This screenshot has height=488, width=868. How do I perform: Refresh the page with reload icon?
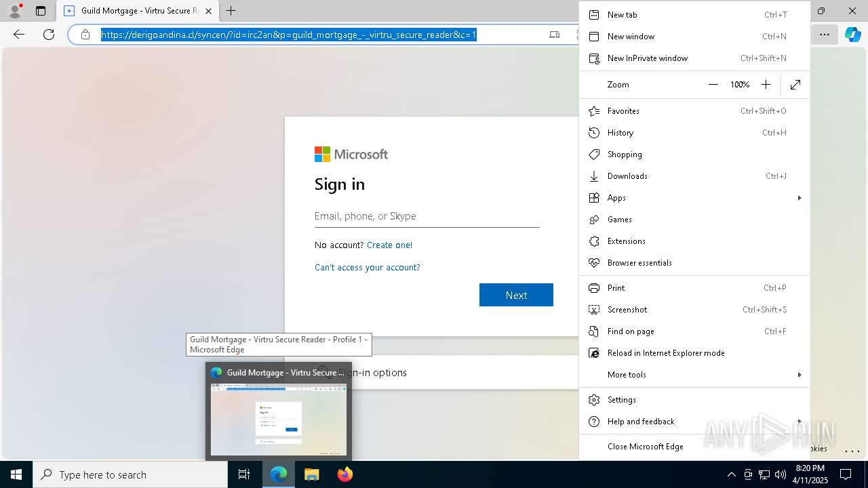(49, 35)
